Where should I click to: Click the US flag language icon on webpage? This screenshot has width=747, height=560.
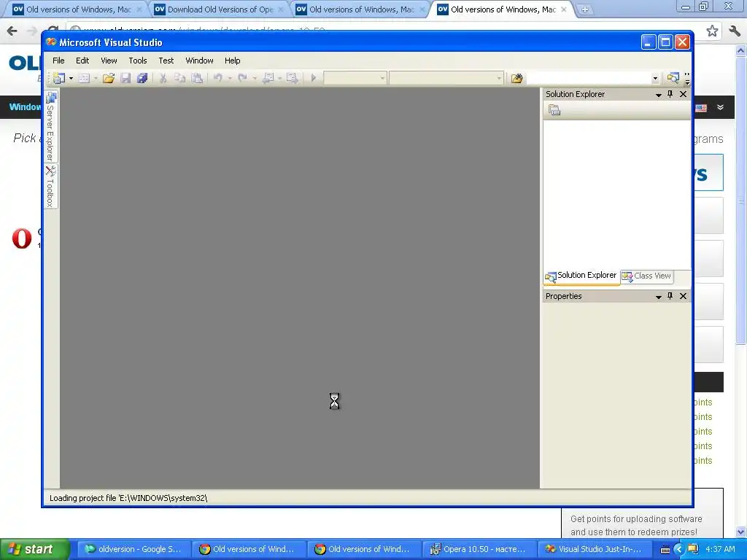point(701,108)
